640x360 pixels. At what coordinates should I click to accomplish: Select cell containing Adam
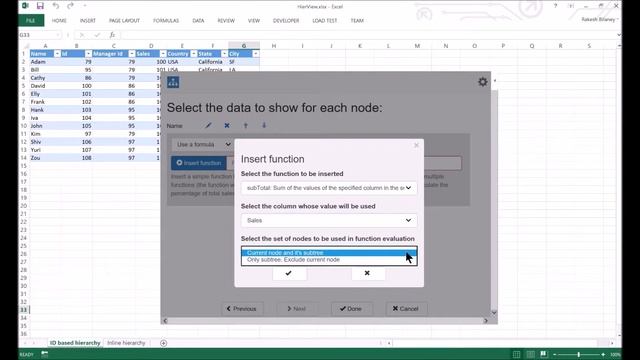[x=45, y=62]
